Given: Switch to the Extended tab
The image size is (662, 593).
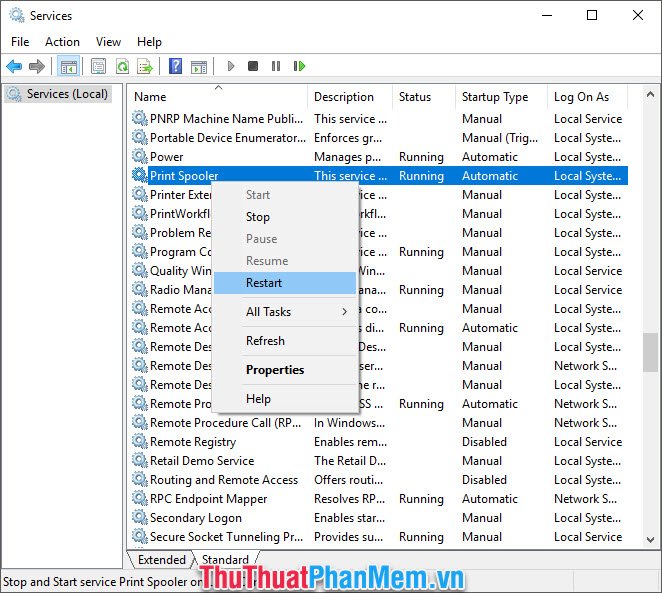Looking at the screenshot, I should [x=162, y=560].
